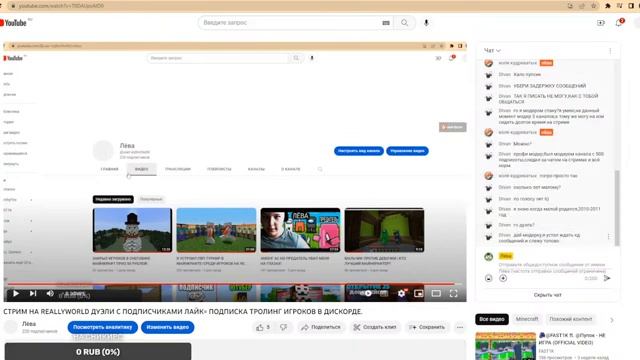
Task: Select the Похожий контент chip
Action: pyautogui.click(x=571, y=319)
